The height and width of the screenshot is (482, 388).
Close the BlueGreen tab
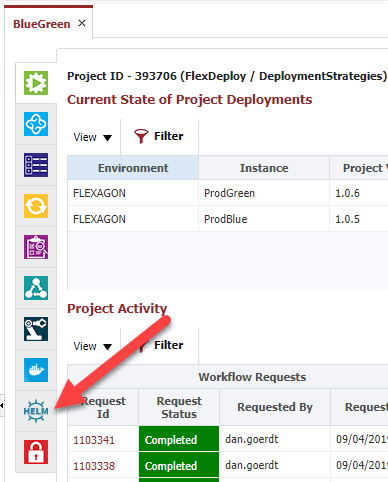point(82,23)
